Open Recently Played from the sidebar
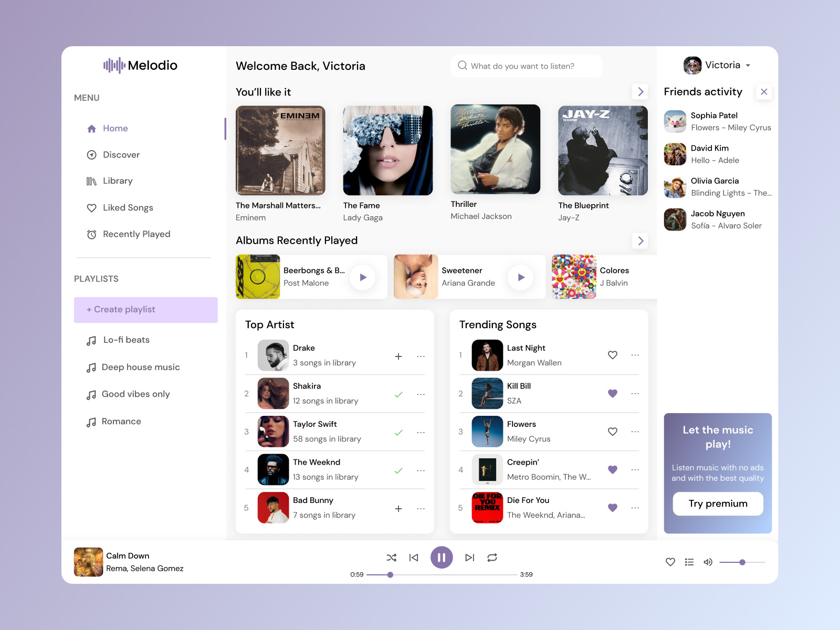Screen dimensions: 840x630 [x=136, y=234]
